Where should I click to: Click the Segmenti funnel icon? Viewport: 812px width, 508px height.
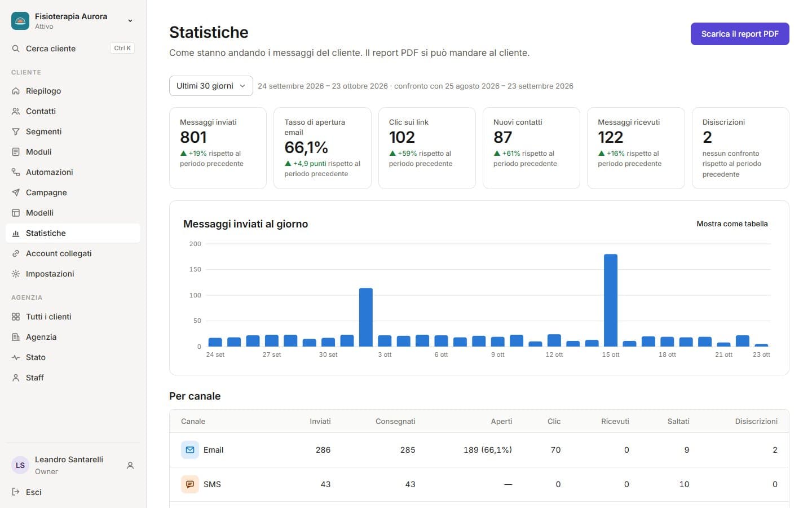tap(16, 132)
